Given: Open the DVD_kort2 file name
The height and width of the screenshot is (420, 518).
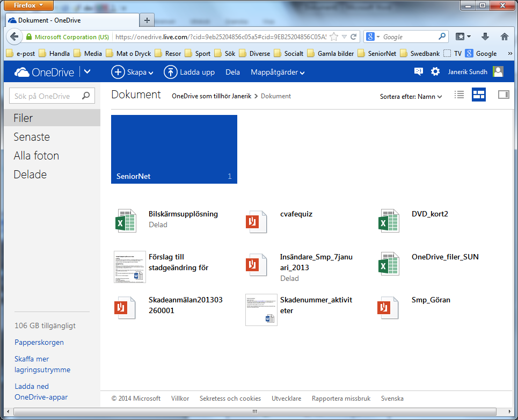Looking at the screenshot, I should click(430, 214).
